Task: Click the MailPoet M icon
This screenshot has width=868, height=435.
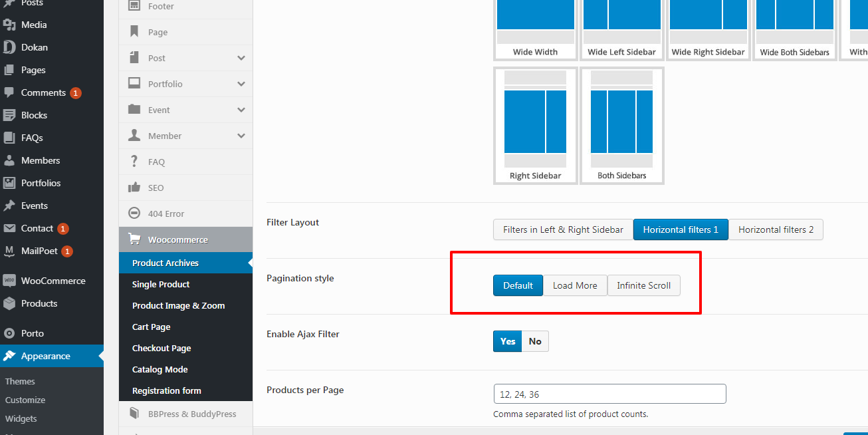Action: [9, 251]
